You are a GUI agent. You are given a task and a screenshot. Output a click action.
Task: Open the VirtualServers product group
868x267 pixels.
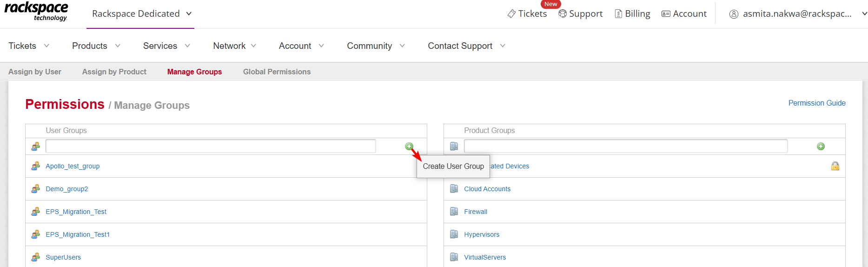click(485, 257)
